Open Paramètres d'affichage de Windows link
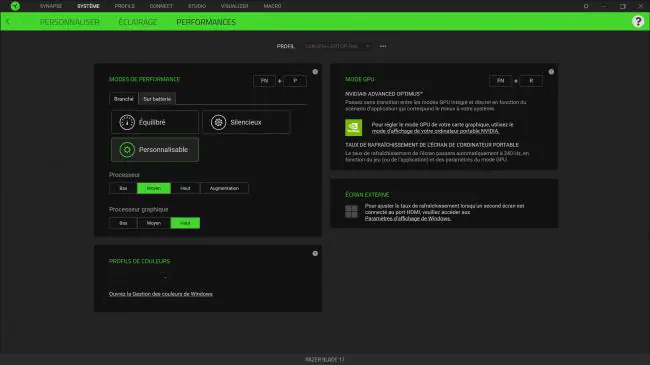Screen dimensions: 650x365 (408, 219)
